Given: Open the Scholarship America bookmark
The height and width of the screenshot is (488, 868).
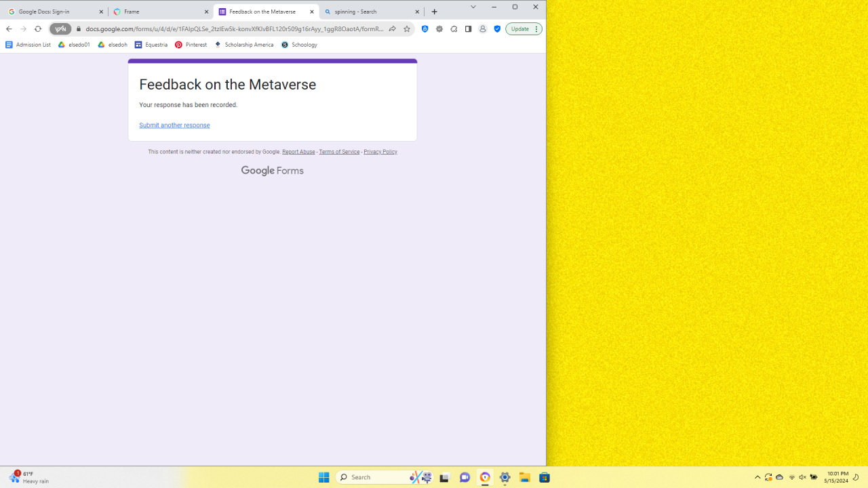Looking at the screenshot, I should (x=244, y=45).
